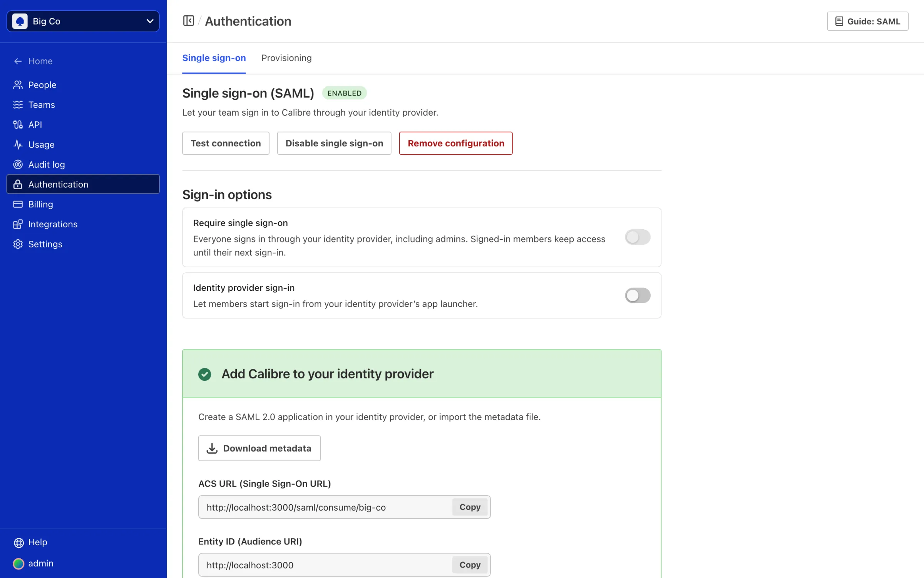The image size is (924, 578).
Task: Open the Usage page
Action: (x=83, y=144)
